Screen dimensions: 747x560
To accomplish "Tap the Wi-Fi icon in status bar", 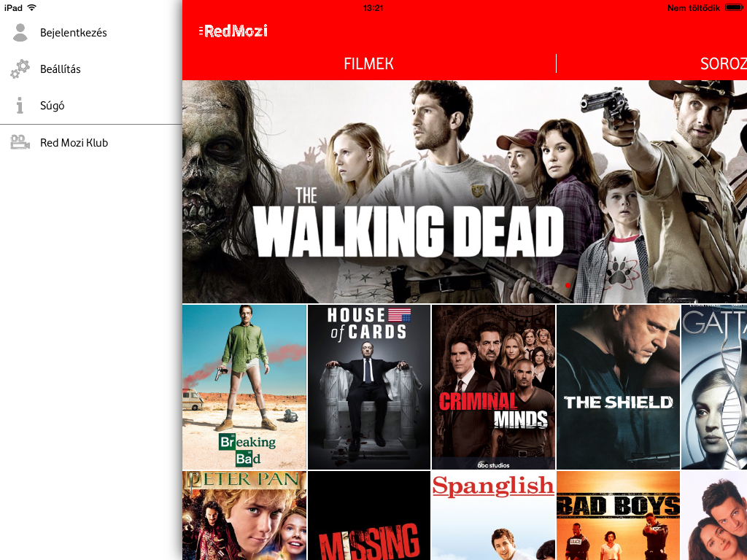I will (x=31, y=7).
